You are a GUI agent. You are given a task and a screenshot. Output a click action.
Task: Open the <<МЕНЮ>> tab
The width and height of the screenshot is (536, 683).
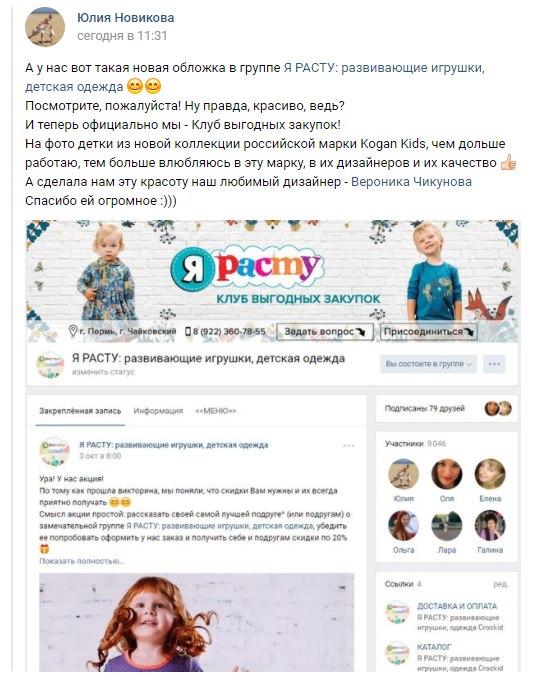pyautogui.click(x=216, y=411)
